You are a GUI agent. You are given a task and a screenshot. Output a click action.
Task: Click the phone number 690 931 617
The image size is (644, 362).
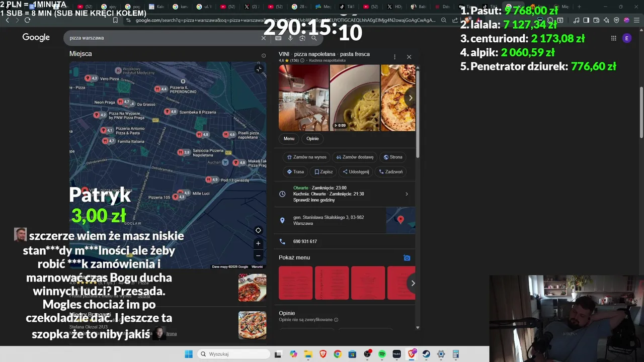coord(305,241)
